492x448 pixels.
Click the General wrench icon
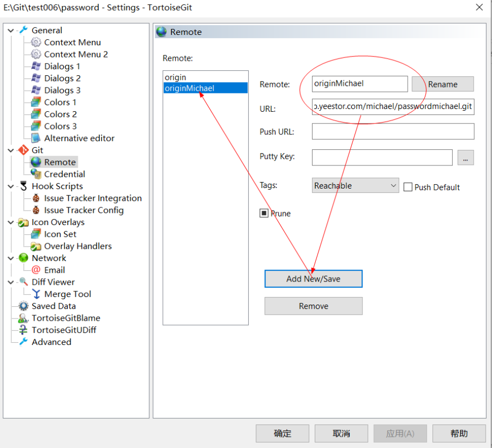tap(24, 30)
